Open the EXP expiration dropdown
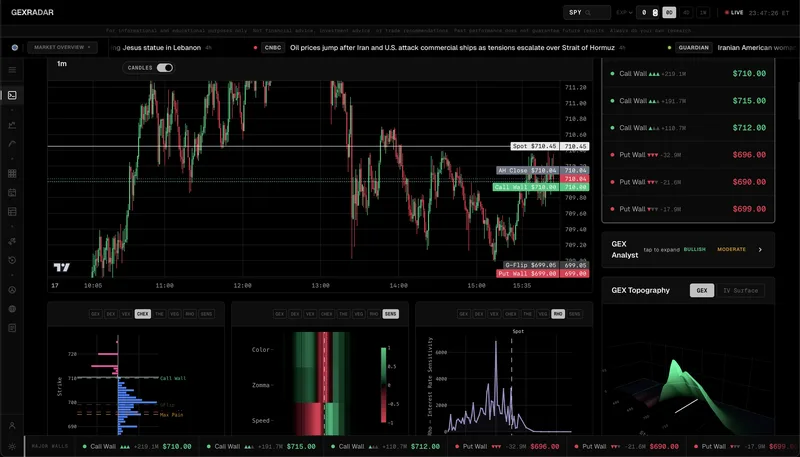 pos(624,13)
